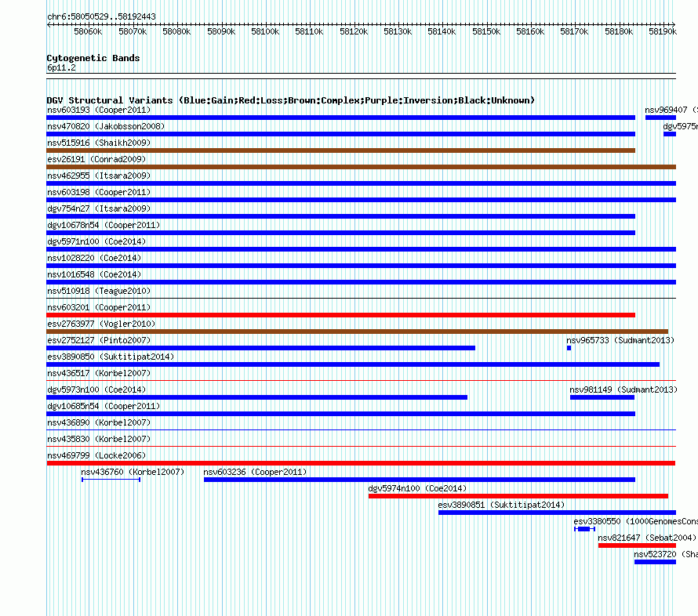Click the esv3890851 (Suktitipat2014) label
Viewport: 698px width, 616px height.
coord(501,505)
